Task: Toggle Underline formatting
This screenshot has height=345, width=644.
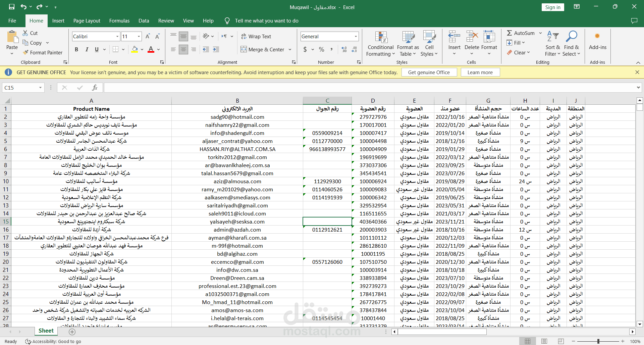Action: (97, 49)
